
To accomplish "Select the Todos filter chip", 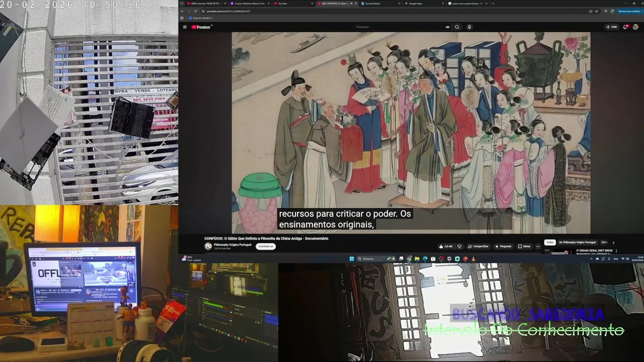I will point(550,242).
